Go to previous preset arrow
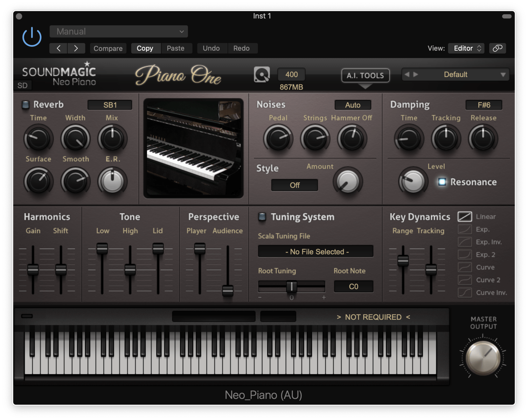Image resolution: width=528 pixels, height=420 pixels. pyautogui.click(x=58, y=48)
